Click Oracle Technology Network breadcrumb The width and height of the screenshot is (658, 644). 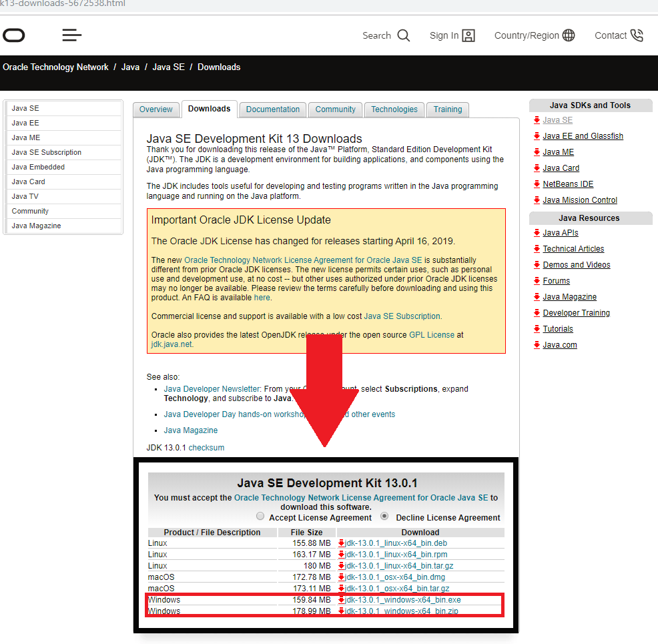point(55,67)
